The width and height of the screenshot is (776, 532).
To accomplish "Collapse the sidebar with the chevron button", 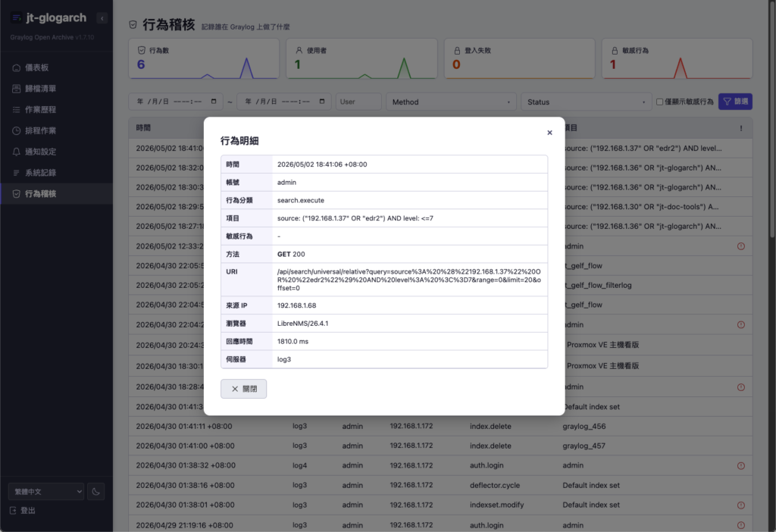I will coord(102,18).
